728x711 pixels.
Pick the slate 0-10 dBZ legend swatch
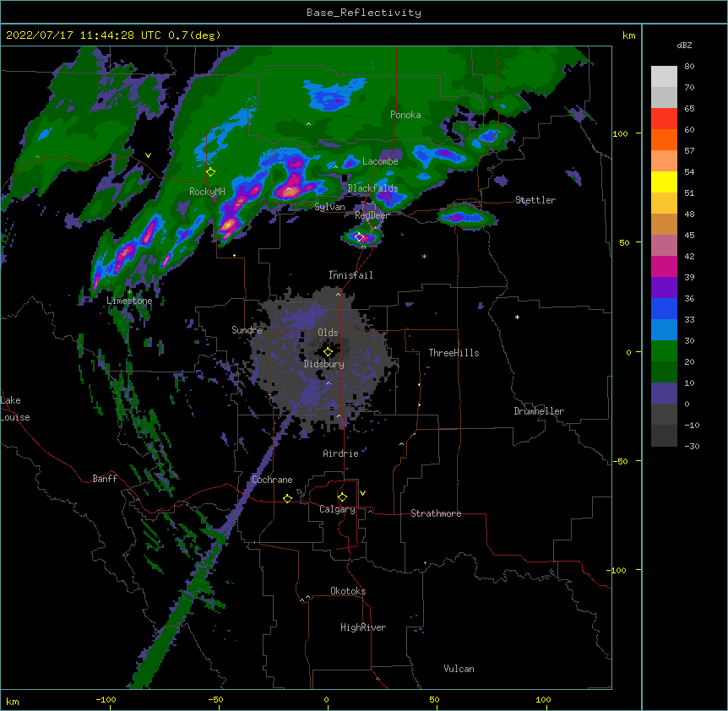point(664,393)
